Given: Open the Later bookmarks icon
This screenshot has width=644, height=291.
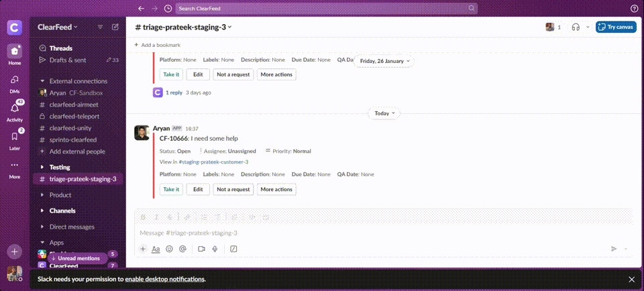Looking at the screenshot, I should point(14,137).
